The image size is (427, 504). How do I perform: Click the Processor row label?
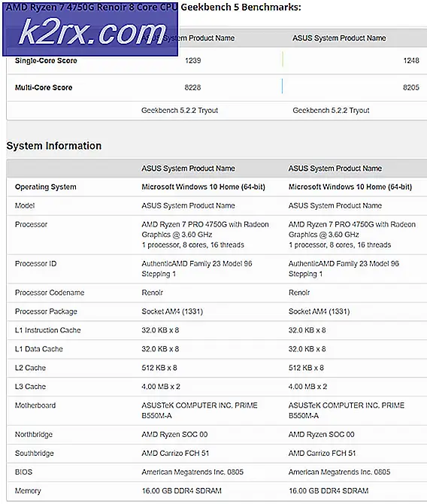coord(31,224)
